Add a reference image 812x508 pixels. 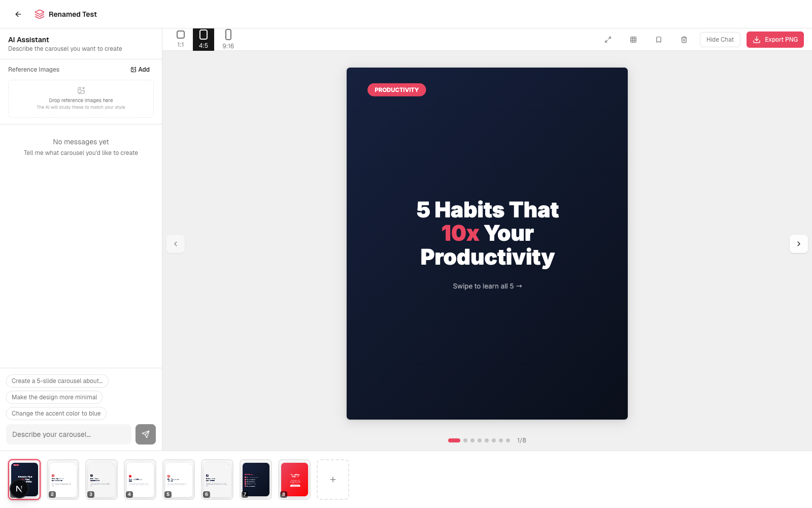click(x=140, y=70)
